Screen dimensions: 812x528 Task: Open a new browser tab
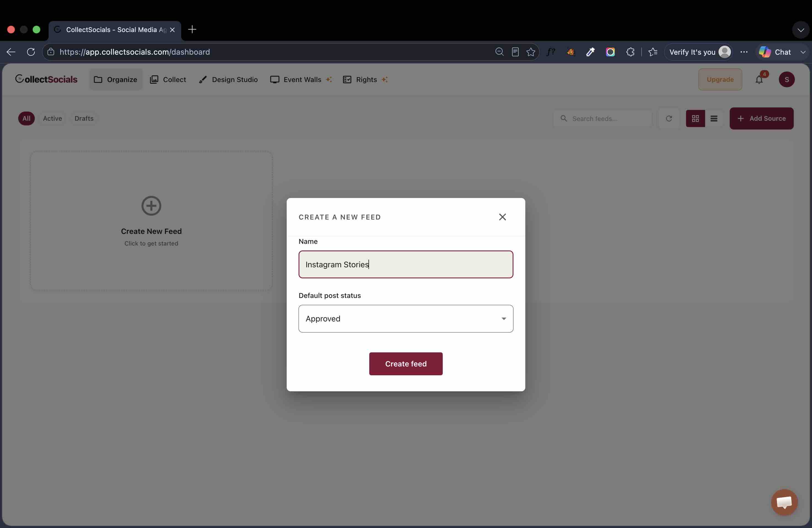192,29
